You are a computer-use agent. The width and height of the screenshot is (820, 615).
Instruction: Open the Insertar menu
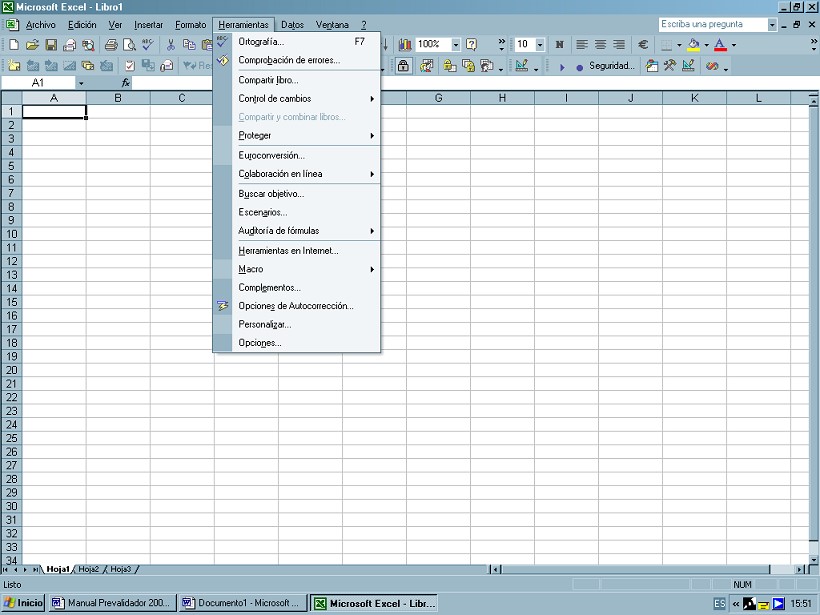[148, 25]
